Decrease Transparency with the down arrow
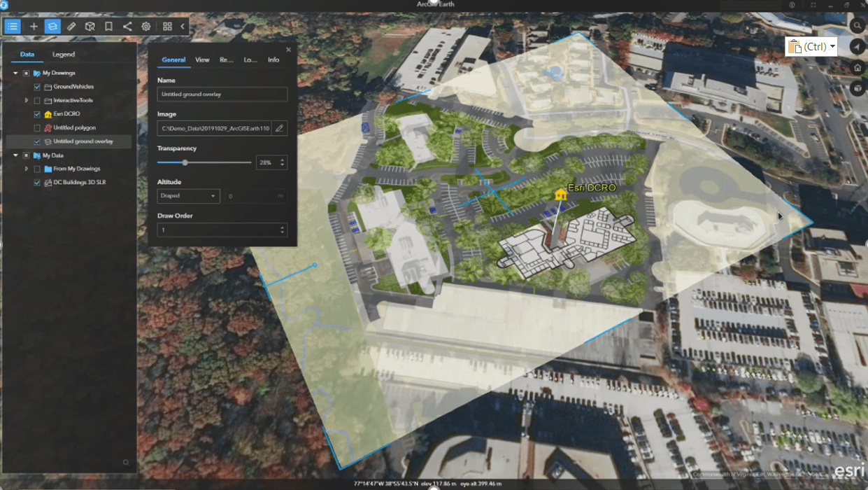 283,165
